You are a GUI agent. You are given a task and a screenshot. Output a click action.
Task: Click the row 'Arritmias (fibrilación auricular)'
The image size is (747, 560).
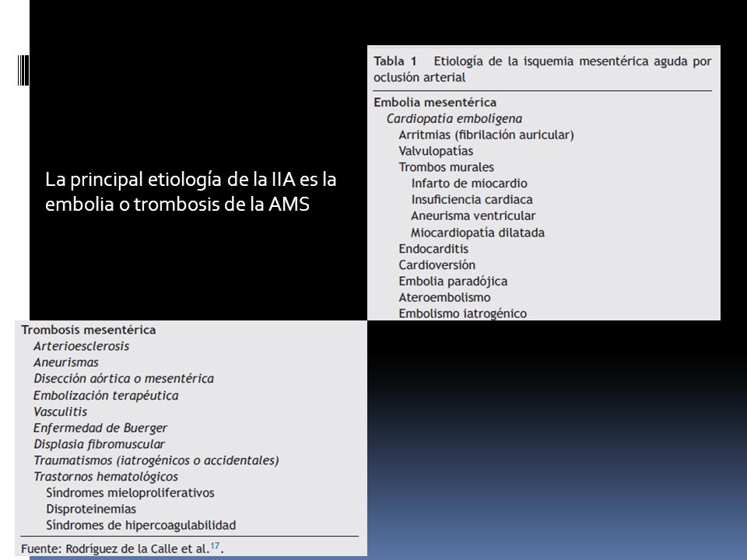click(x=486, y=135)
